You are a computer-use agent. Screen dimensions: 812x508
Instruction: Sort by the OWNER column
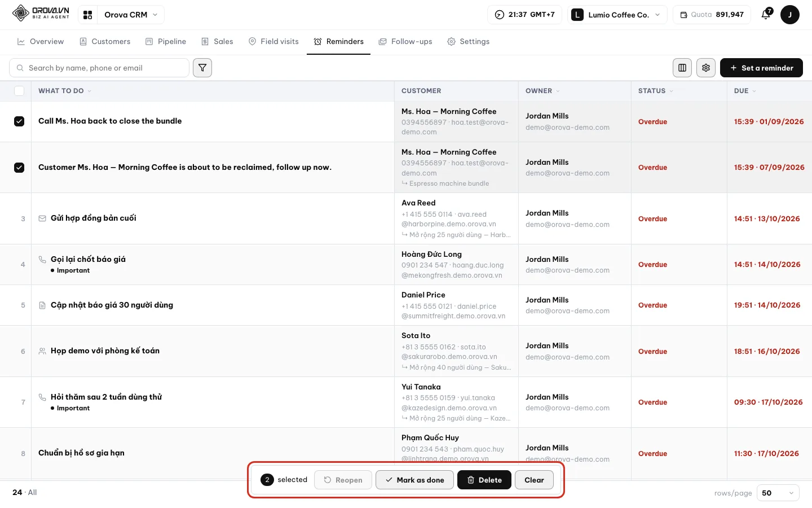coord(542,91)
